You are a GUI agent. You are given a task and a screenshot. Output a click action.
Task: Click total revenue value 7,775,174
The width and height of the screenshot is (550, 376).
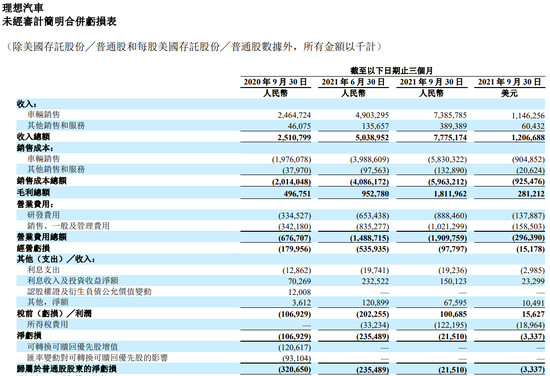(x=450, y=137)
